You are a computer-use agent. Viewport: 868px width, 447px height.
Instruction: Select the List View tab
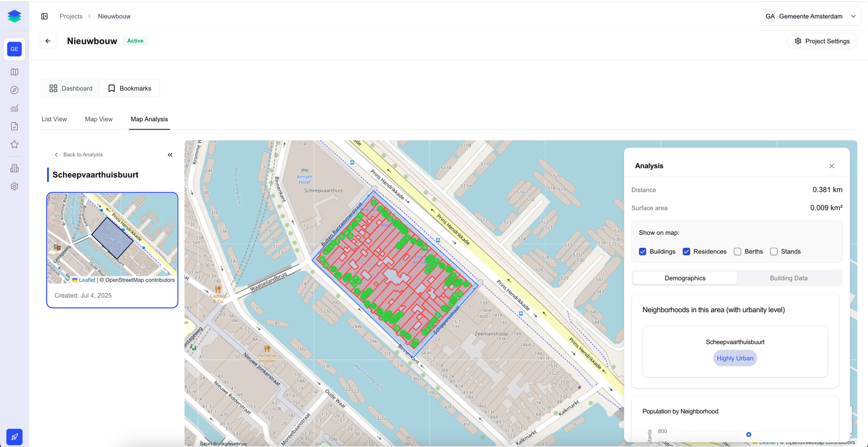pyautogui.click(x=54, y=119)
